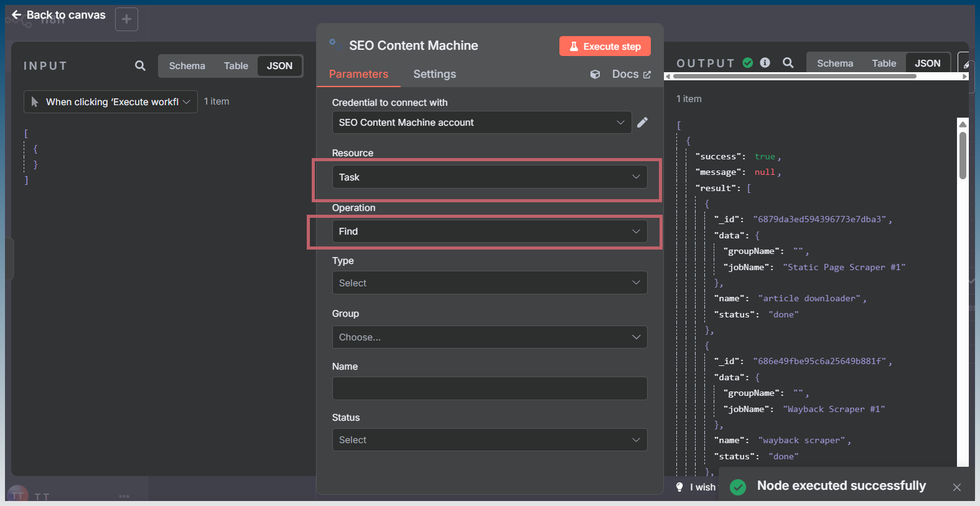Click the cube icon next to Docs
980x506 pixels.
coord(595,74)
